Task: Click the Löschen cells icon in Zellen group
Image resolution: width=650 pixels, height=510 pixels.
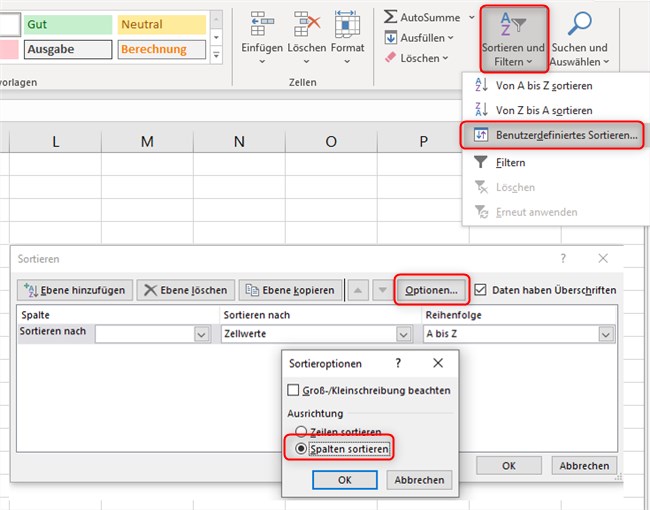Action: coord(307,24)
